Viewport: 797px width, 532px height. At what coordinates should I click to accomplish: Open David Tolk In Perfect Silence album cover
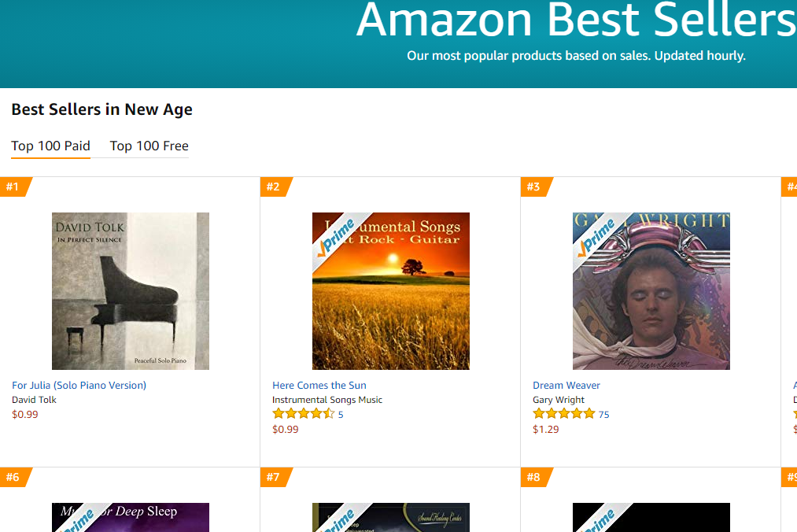131,291
